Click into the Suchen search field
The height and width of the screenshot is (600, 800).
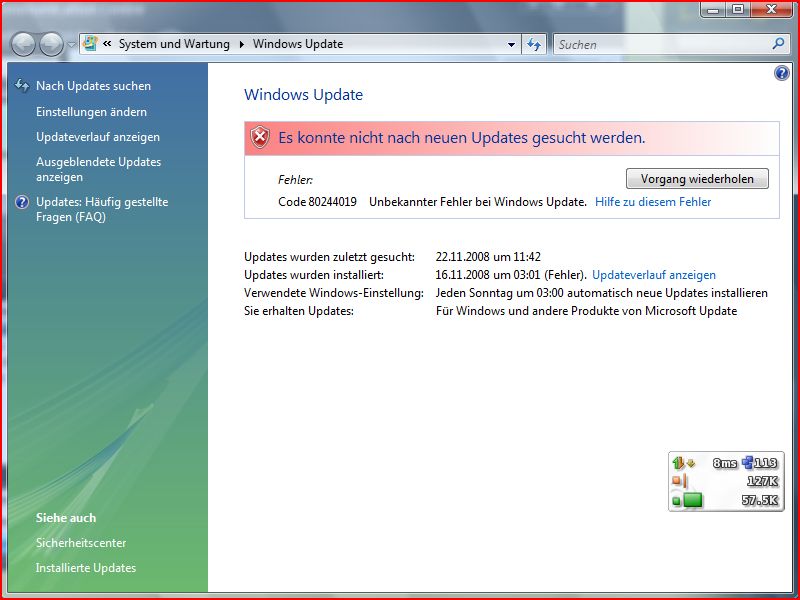pyautogui.click(x=661, y=44)
